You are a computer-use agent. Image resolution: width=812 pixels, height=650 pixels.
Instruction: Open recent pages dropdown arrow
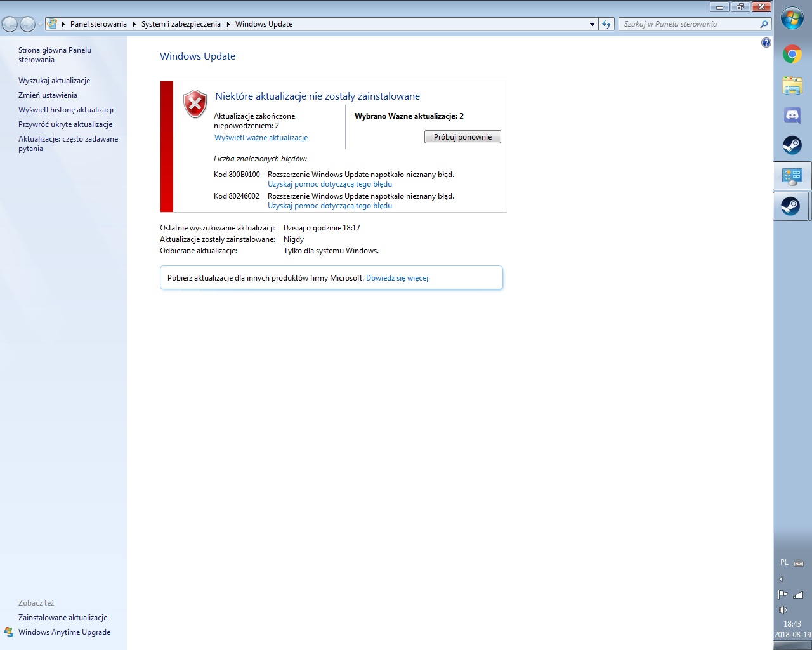40,25
